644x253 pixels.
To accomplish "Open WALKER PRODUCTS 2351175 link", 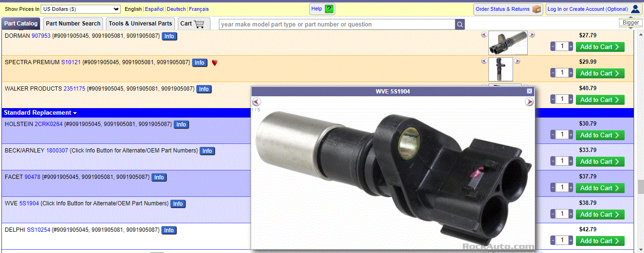I will pyautogui.click(x=74, y=88).
